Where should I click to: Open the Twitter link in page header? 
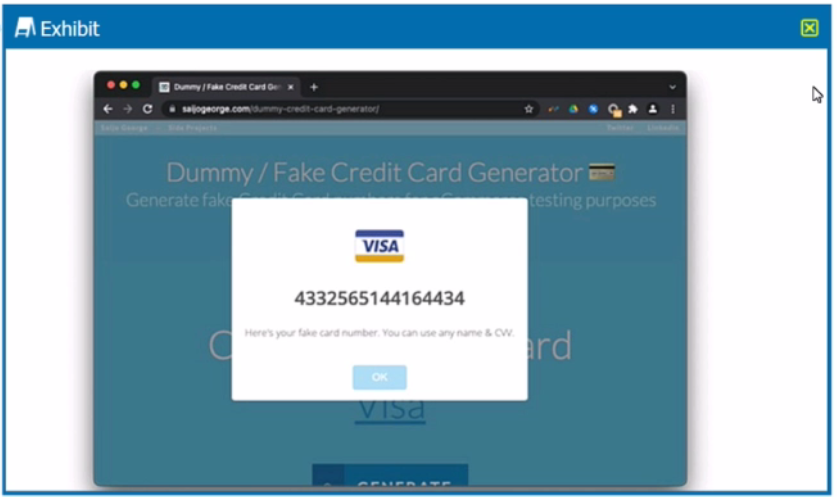pyautogui.click(x=620, y=128)
